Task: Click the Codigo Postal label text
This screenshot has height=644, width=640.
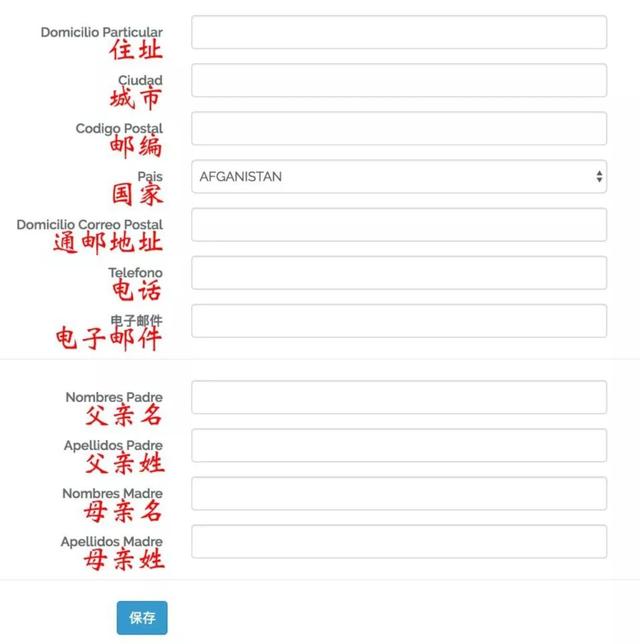Action: coord(119,129)
